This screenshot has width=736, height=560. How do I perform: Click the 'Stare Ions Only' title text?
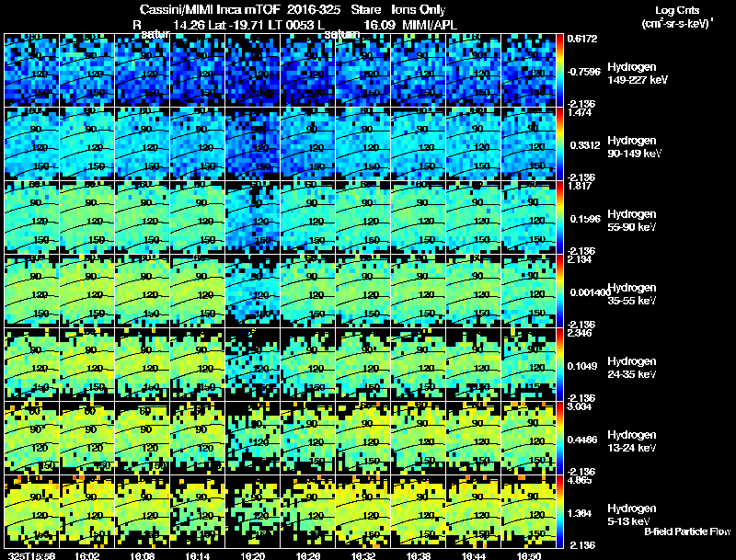pyautogui.click(x=398, y=10)
